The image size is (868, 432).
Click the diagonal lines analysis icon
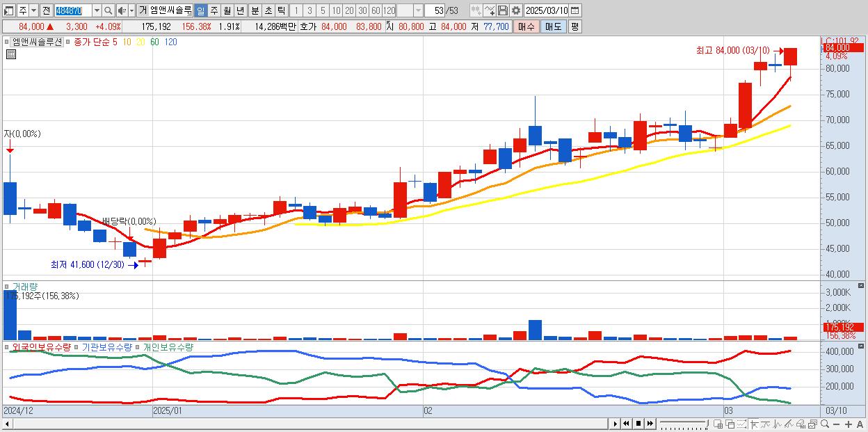[789, 424]
